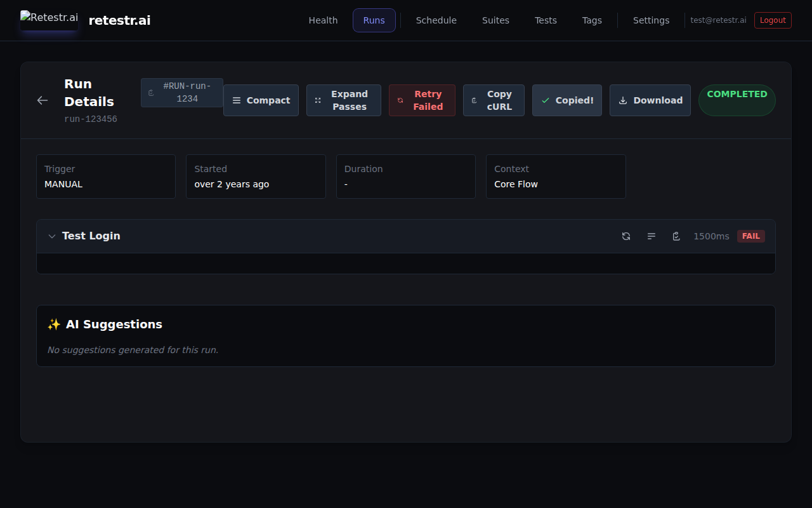Click the back arrow beside Run Details

pos(43,100)
